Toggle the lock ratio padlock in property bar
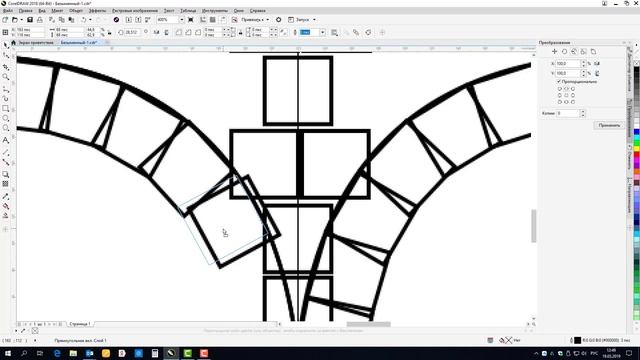 coord(109,32)
